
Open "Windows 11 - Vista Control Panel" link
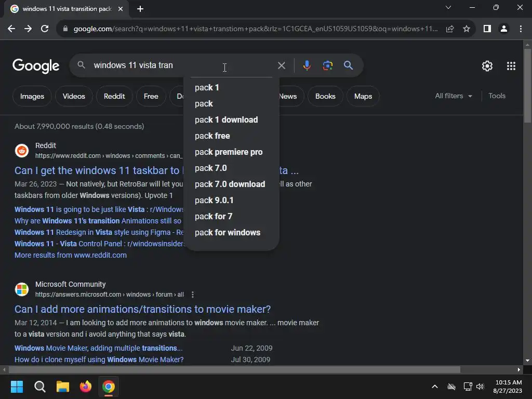coord(98,244)
